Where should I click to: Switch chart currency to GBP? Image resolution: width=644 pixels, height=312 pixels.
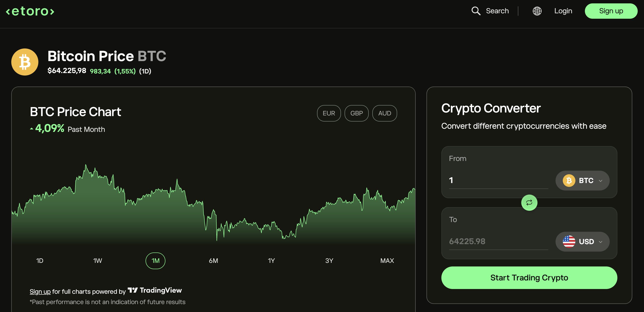(356, 113)
